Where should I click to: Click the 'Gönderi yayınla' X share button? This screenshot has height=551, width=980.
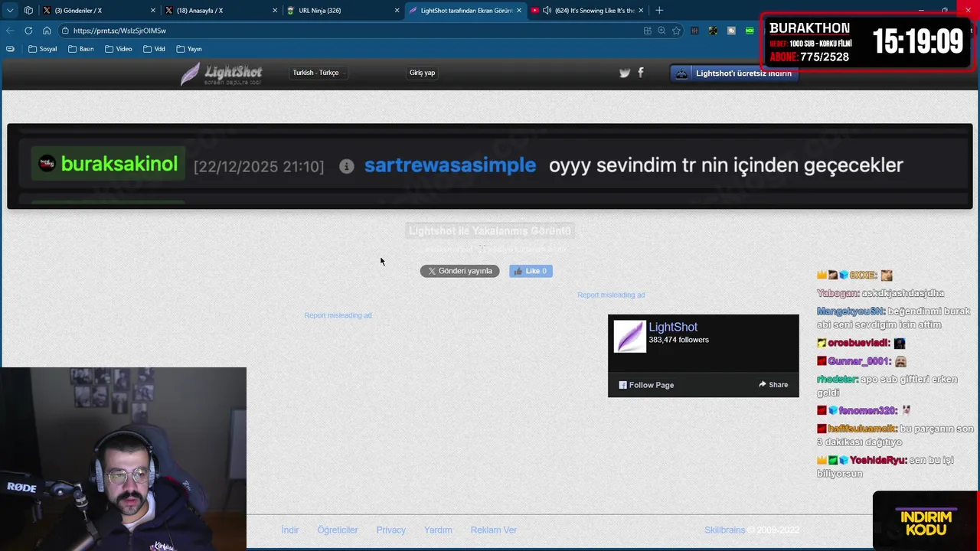459,271
